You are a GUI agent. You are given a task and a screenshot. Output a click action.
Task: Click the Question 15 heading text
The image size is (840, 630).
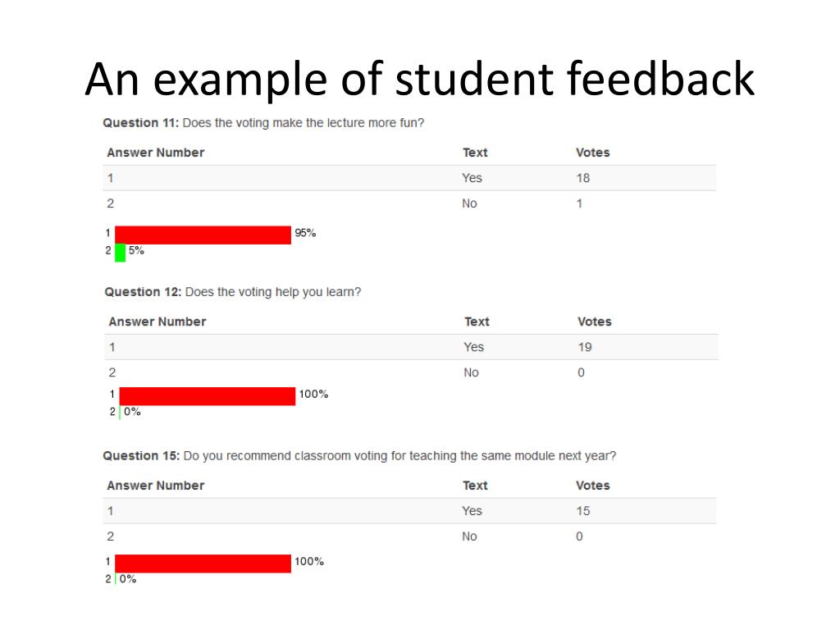(x=359, y=456)
